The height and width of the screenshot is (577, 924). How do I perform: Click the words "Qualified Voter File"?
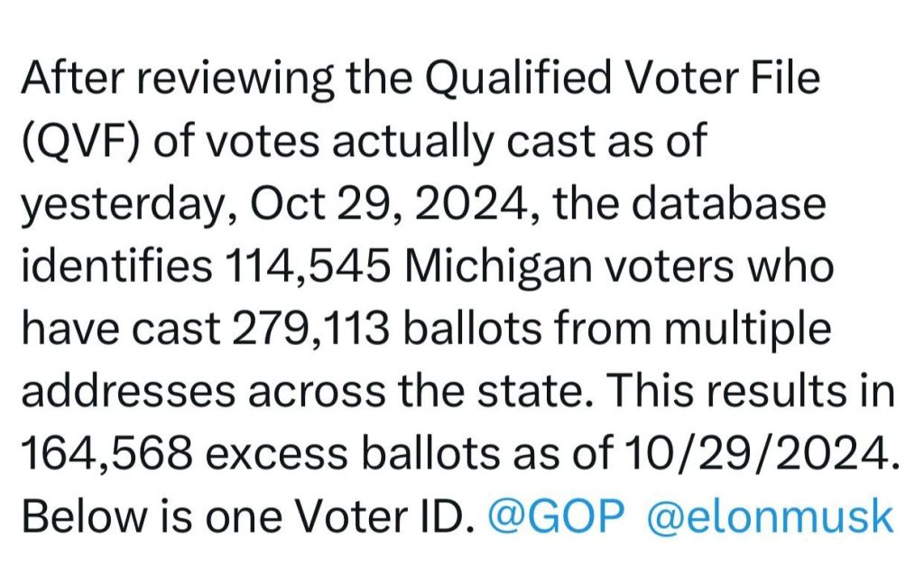pyautogui.click(x=622, y=80)
